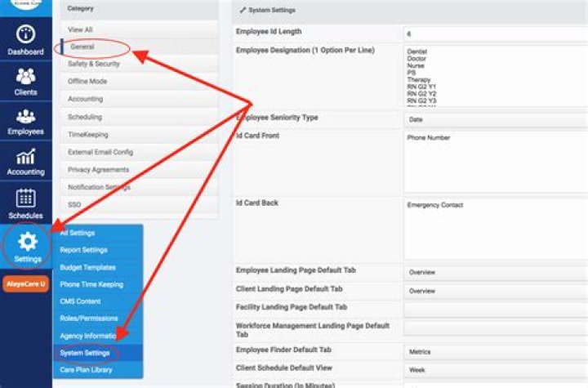
Task: Open the Employee Seniority Type dropdown
Action: pos(495,119)
